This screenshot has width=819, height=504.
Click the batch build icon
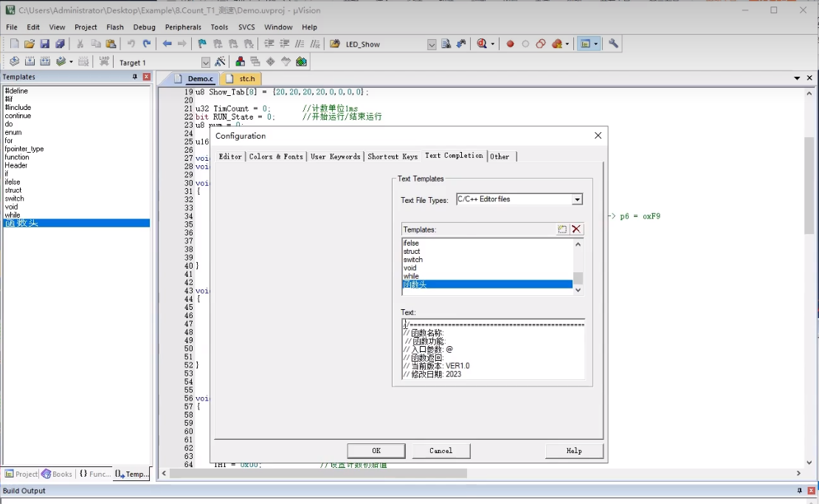61,62
